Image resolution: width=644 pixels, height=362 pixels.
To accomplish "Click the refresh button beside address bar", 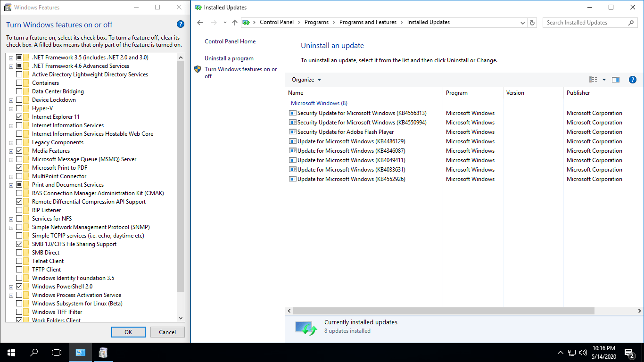I will (x=533, y=23).
